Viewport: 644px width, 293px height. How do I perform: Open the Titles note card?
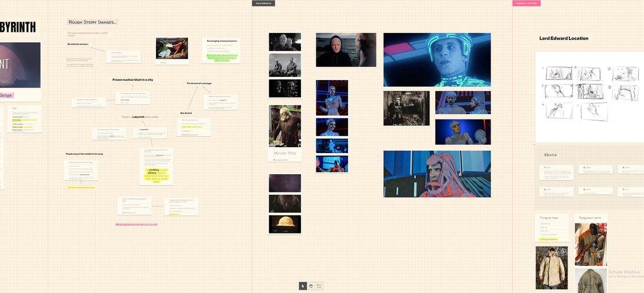click(24, 119)
